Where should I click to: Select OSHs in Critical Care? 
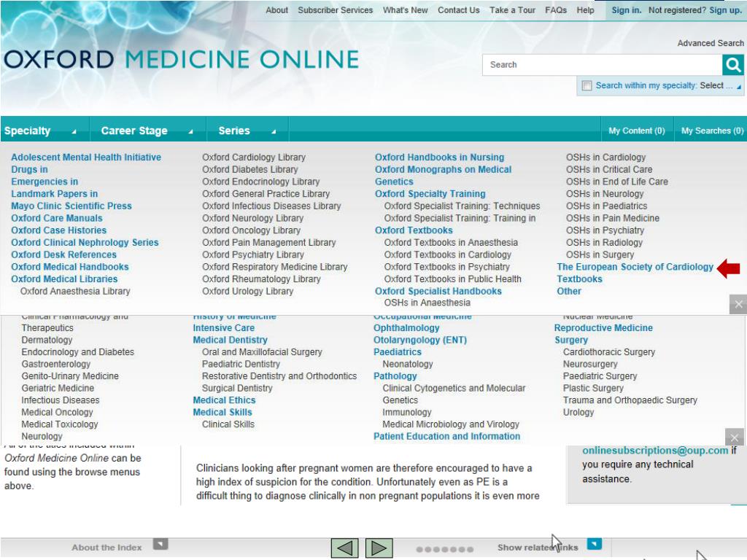point(609,169)
